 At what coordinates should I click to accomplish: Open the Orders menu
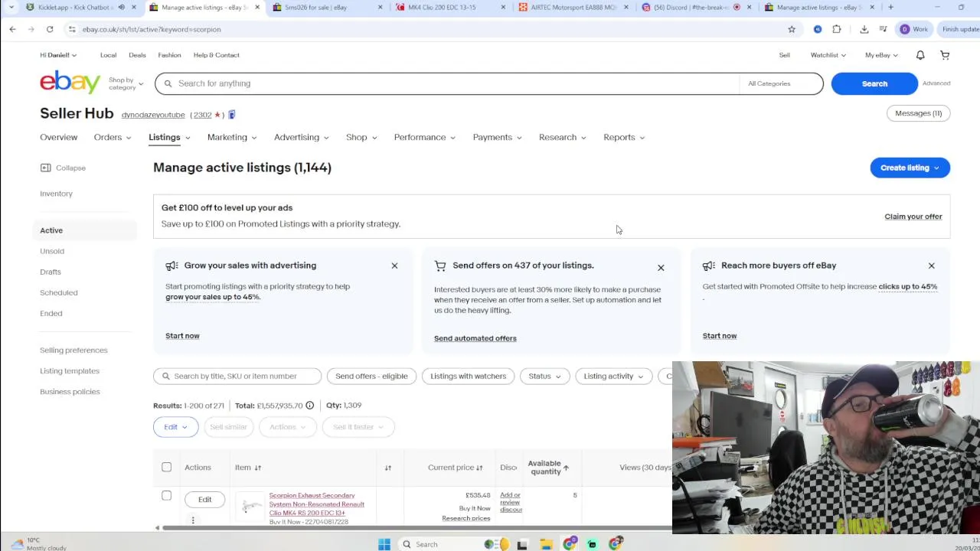113,137
